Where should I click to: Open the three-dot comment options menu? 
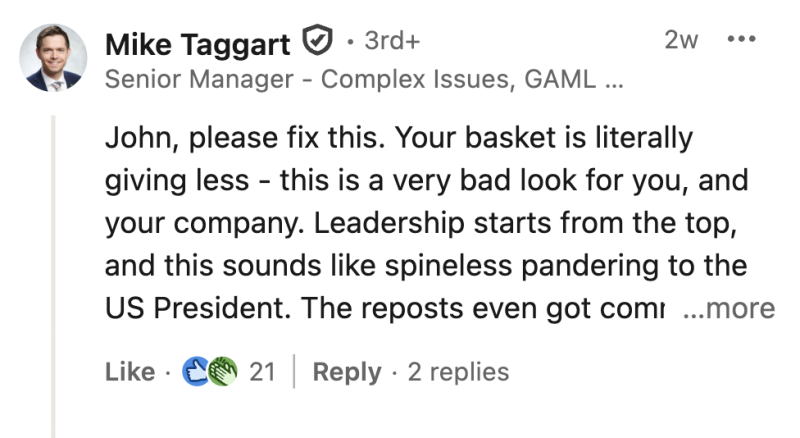tap(742, 40)
